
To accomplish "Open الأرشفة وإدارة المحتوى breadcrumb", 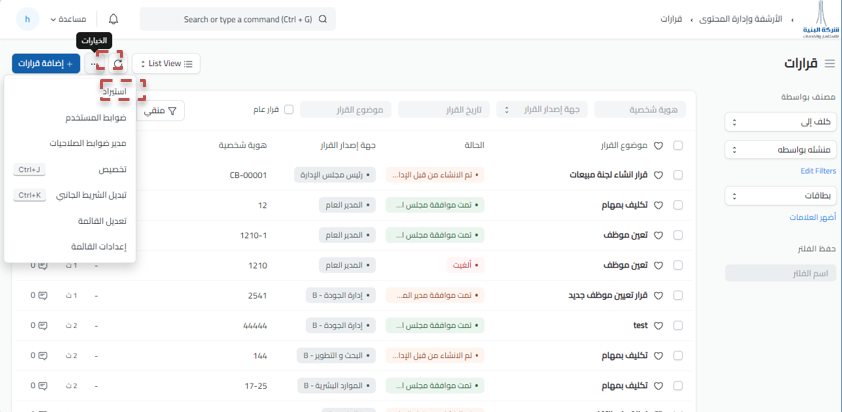I will click(740, 19).
